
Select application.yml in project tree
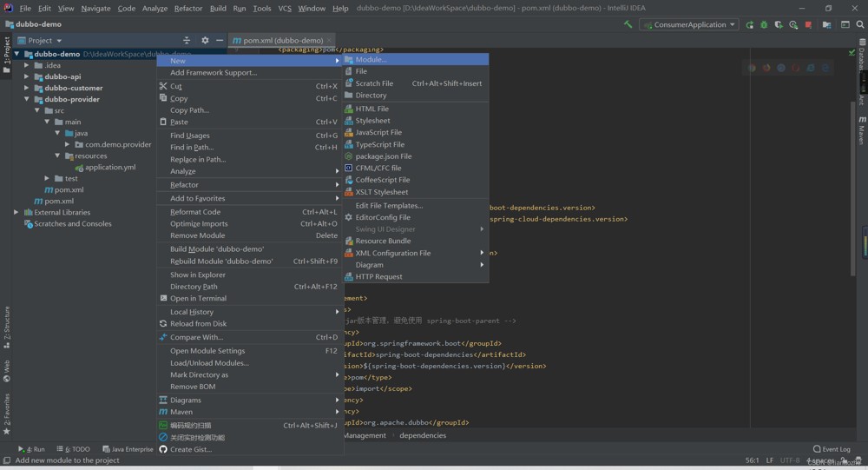point(110,167)
